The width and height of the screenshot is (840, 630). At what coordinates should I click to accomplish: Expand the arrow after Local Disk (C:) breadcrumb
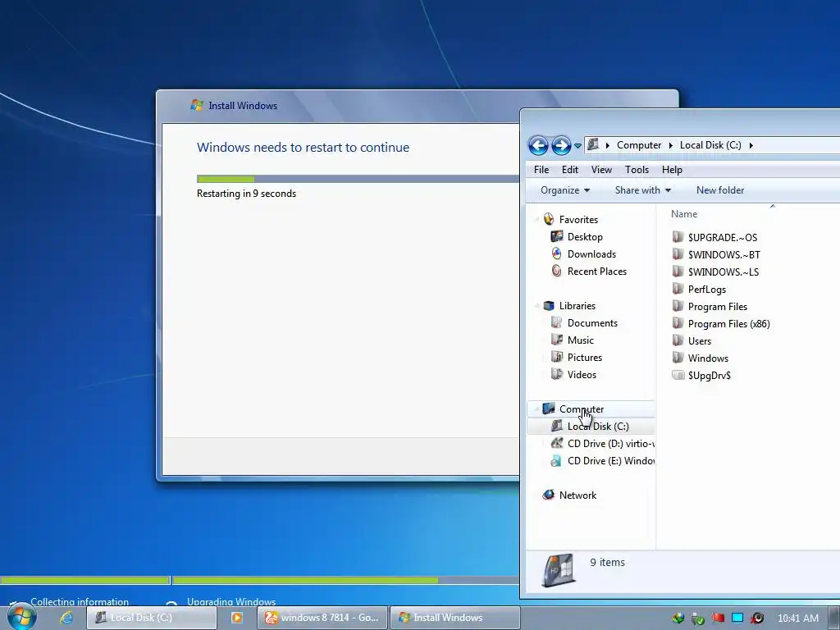click(x=751, y=145)
